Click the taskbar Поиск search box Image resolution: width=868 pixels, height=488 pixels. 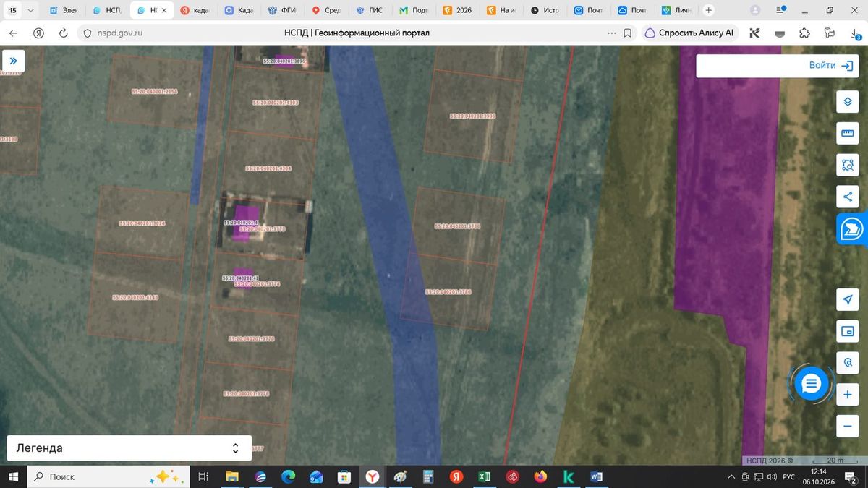(x=107, y=476)
